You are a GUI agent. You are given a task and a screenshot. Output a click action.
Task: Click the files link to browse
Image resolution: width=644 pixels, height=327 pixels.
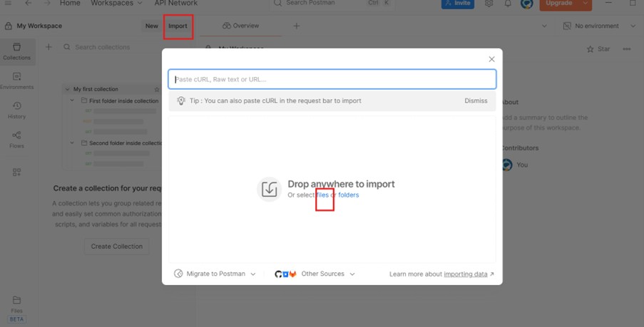pyautogui.click(x=322, y=195)
